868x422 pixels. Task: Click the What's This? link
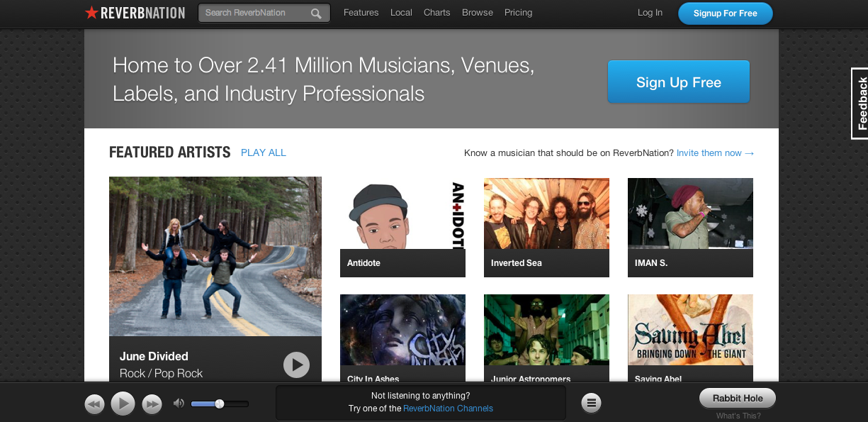tap(738, 416)
